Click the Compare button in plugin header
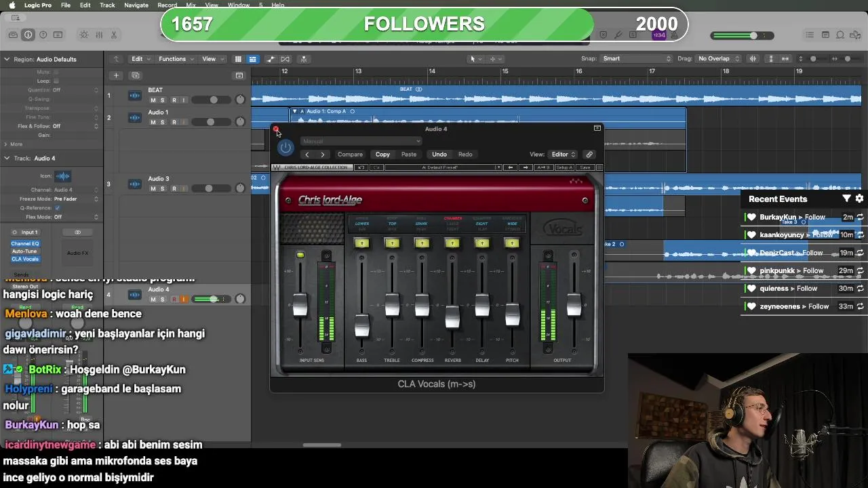868x488 pixels. point(350,155)
